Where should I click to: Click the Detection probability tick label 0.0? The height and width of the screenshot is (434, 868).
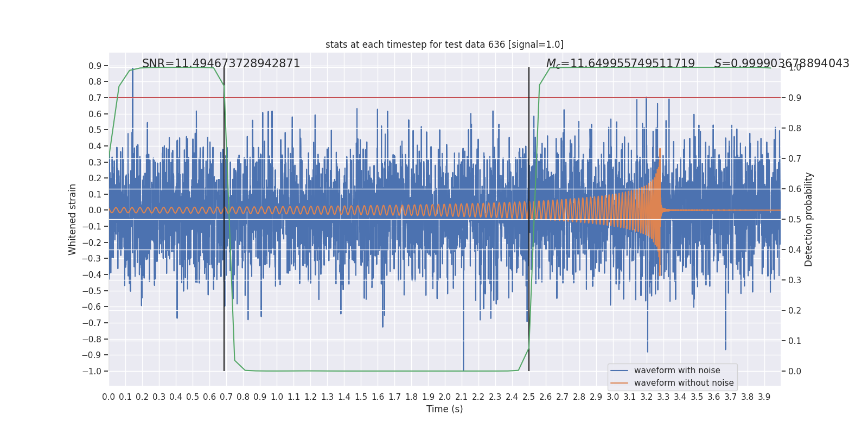click(795, 372)
